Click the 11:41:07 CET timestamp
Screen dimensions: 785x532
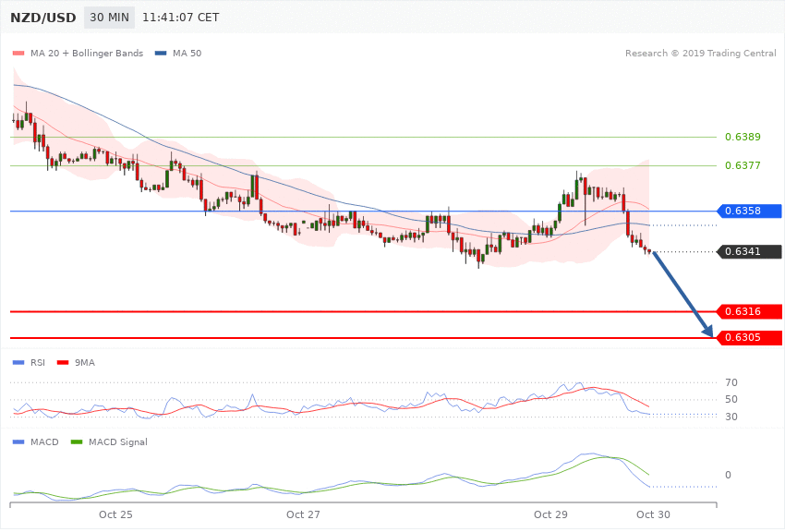coord(181,18)
